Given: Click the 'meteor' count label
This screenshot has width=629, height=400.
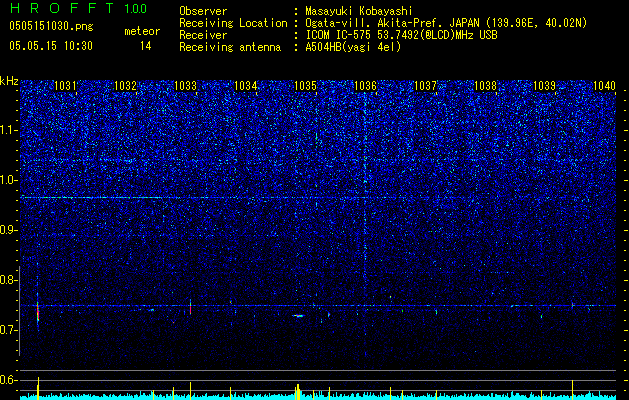Looking at the screenshot, I should coord(142,31).
